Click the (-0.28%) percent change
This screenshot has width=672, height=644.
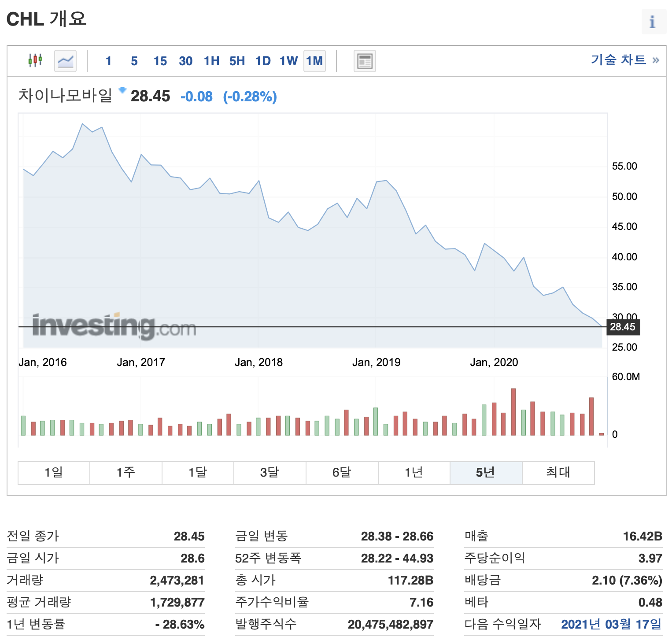point(250,96)
